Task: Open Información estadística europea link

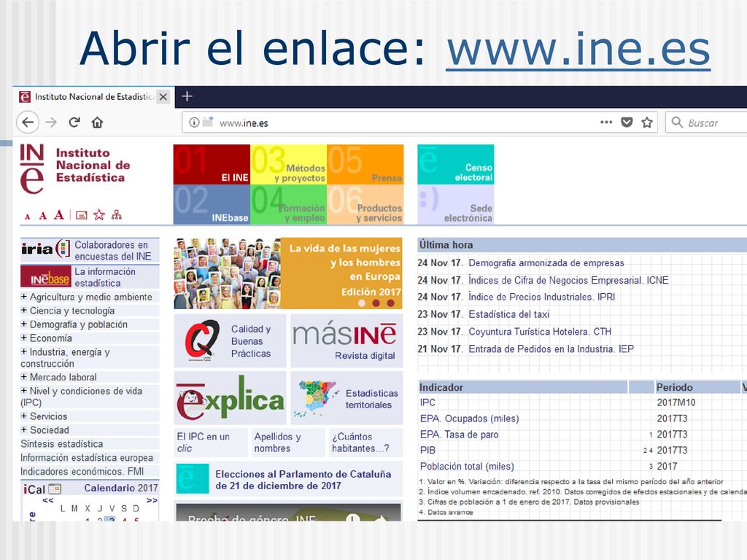Action: [87, 458]
